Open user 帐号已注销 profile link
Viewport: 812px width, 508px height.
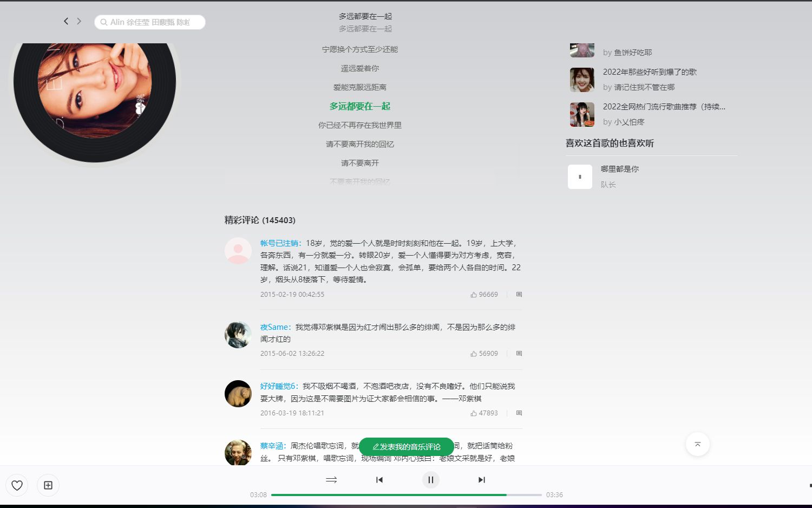(279, 243)
